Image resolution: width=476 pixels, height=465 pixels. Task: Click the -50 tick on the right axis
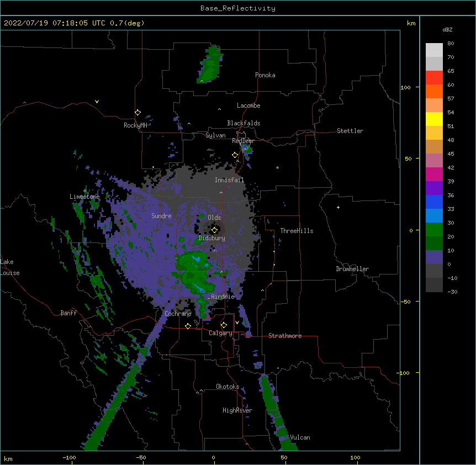(x=405, y=302)
